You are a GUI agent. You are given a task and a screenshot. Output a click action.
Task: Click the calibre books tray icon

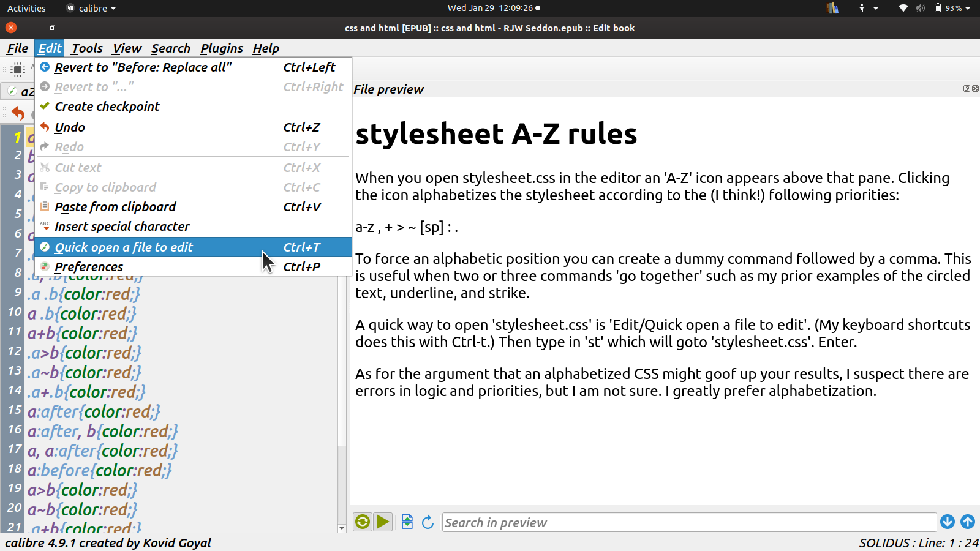(832, 8)
